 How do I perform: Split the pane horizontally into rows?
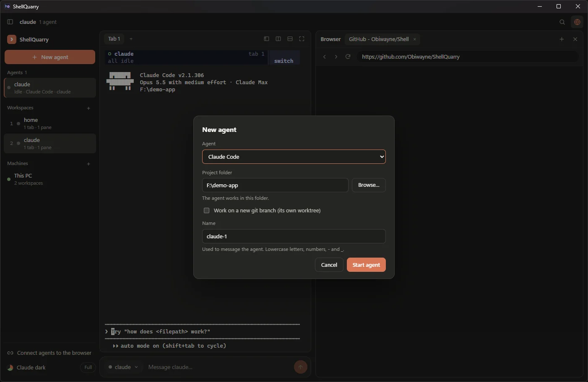point(290,39)
